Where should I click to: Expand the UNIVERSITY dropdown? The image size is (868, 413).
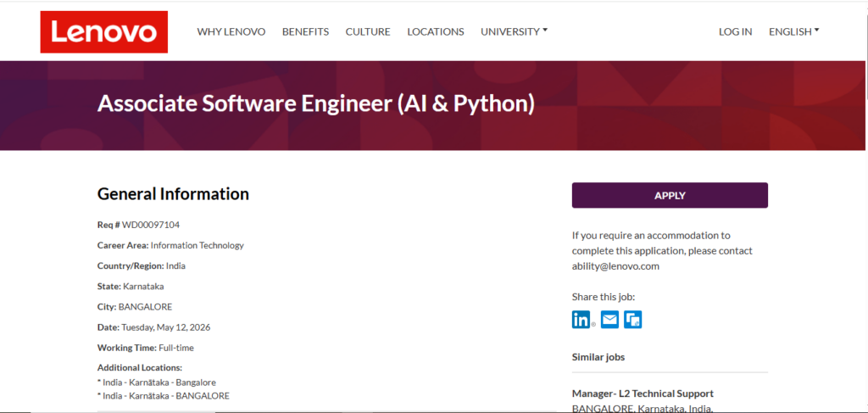click(x=515, y=32)
